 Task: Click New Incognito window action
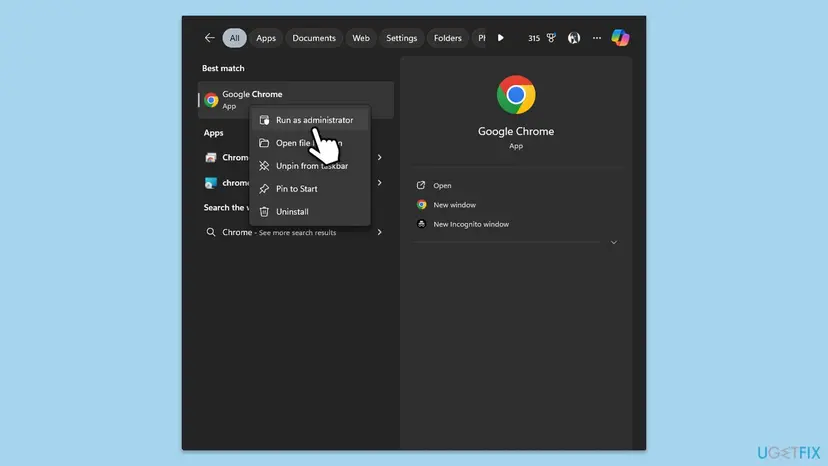[471, 225]
